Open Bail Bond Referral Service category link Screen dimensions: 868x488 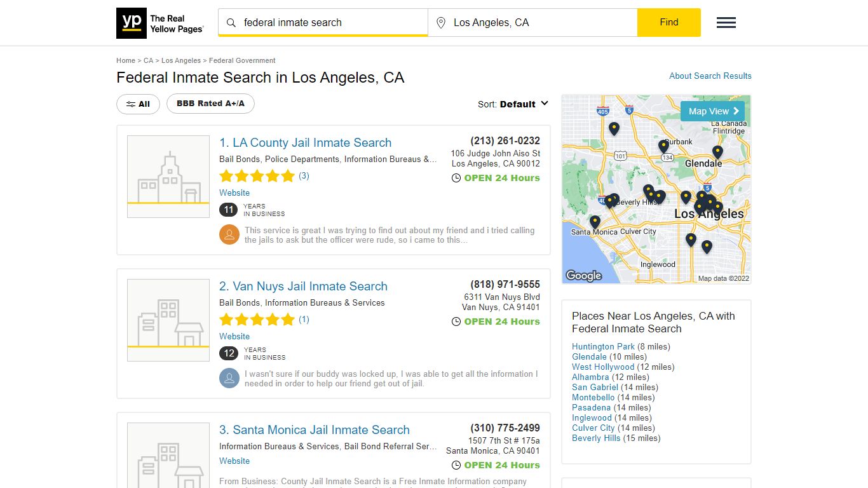tap(390, 447)
